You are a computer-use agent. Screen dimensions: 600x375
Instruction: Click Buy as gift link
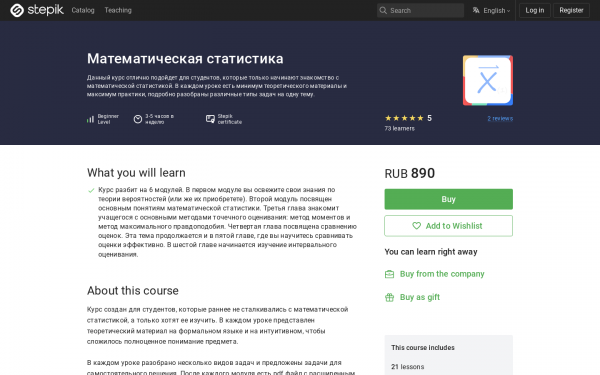tap(420, 297)
